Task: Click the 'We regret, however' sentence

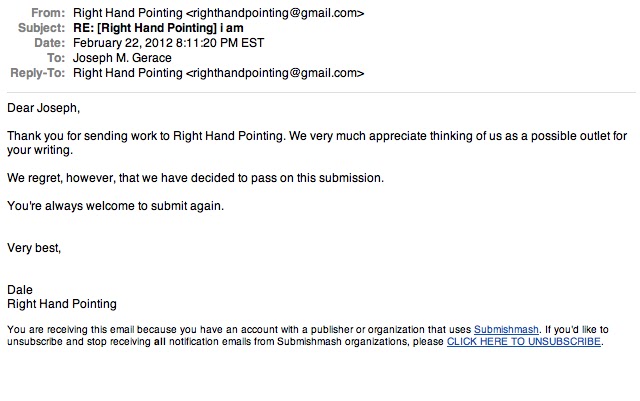Action: point(195,178)
